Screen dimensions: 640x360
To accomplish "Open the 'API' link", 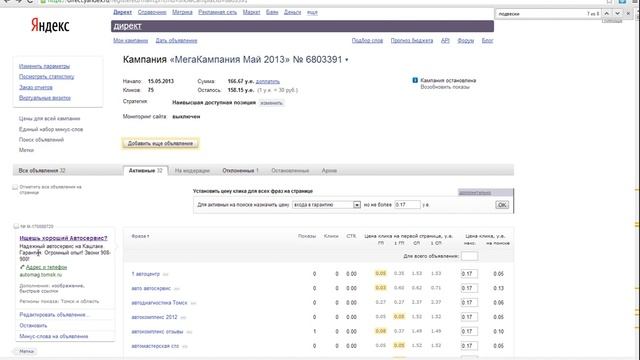I will pyautogui.click(x=445, y=40).
